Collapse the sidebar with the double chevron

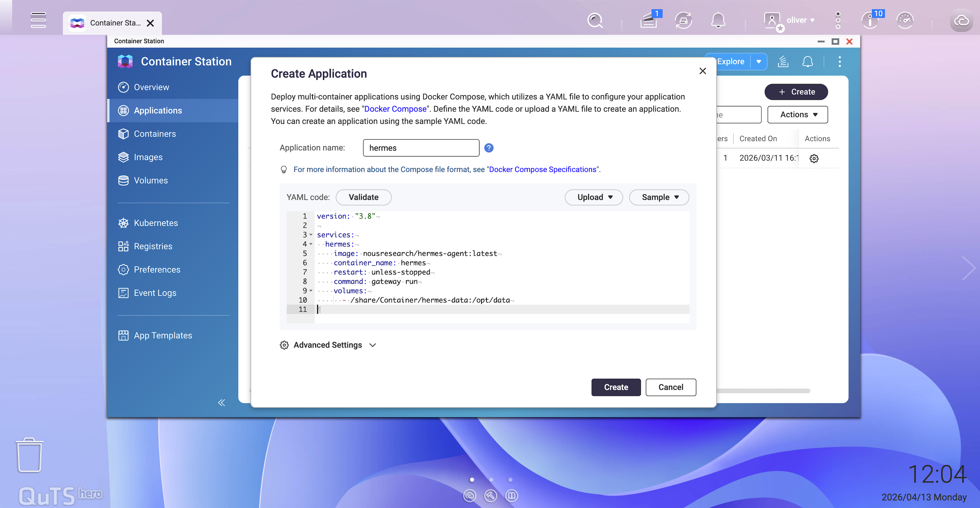[221, 402]
